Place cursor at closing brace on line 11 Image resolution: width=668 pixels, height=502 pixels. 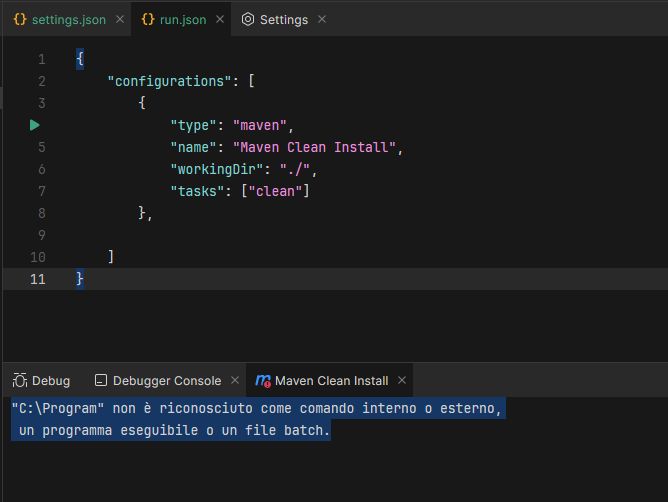(x=80, y=279)
